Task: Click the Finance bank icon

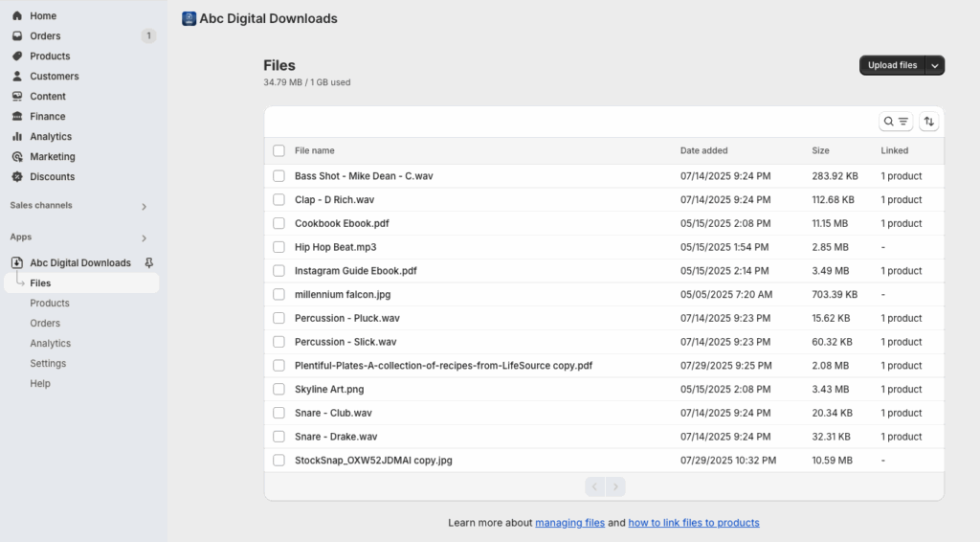Action: point(17,116)
